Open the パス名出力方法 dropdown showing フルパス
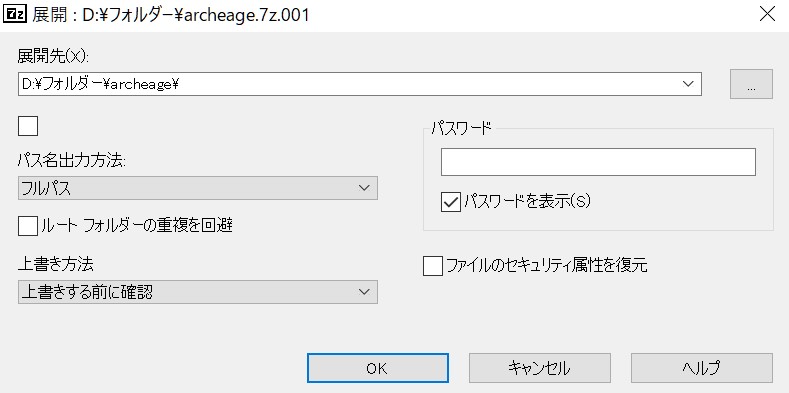The width and height of the screenshot is (789, 393). 198,188
